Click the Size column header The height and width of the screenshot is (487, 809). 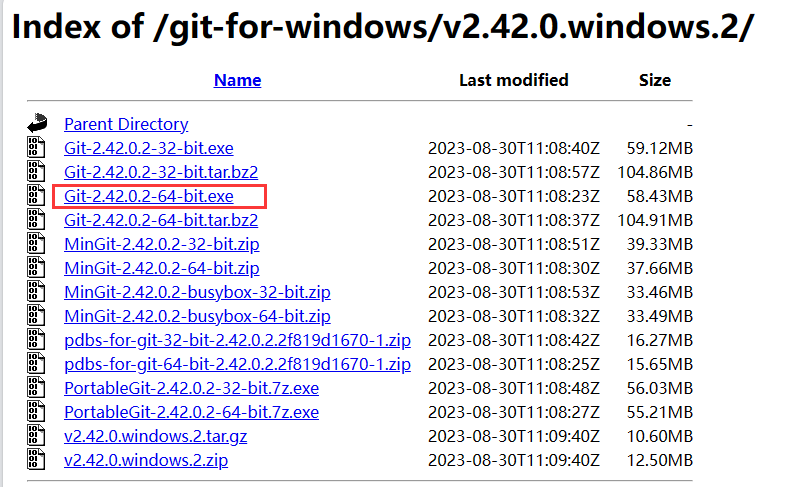click(x=655, y=80)
